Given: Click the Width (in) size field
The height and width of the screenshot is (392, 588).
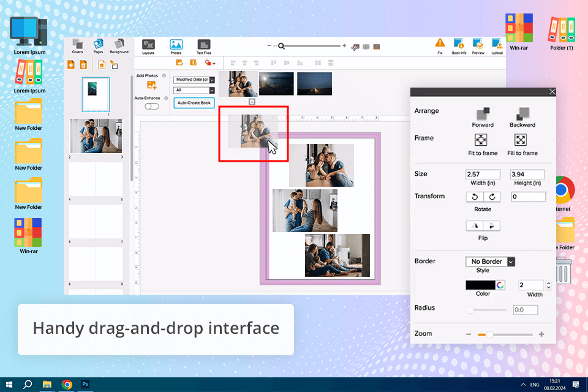Looking at the screenshot, I should [483, 175].
